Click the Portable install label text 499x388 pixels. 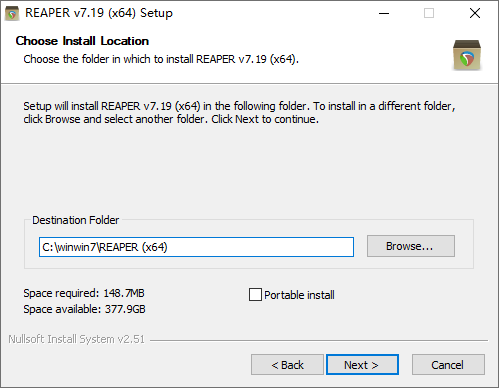pos(299,295)
